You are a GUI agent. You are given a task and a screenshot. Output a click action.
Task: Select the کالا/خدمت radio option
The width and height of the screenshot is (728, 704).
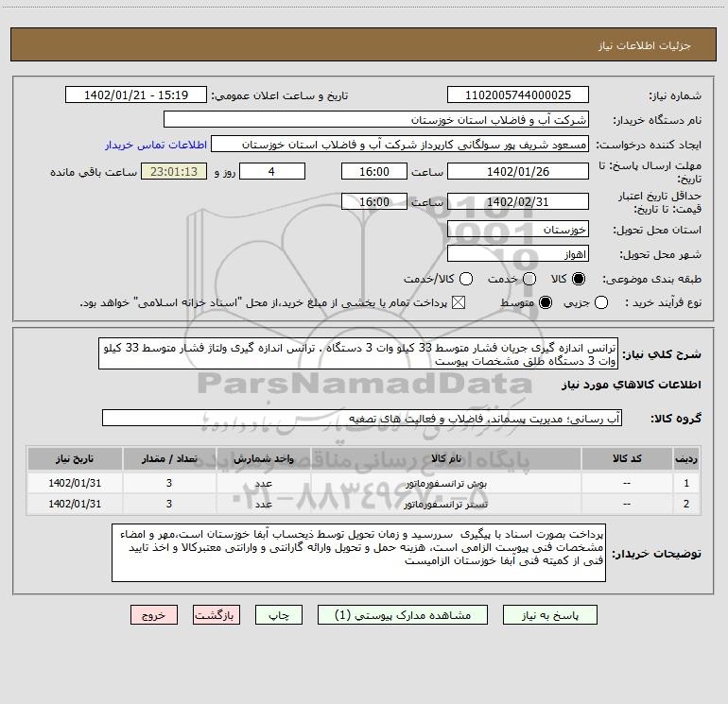[x=466, y=279]
